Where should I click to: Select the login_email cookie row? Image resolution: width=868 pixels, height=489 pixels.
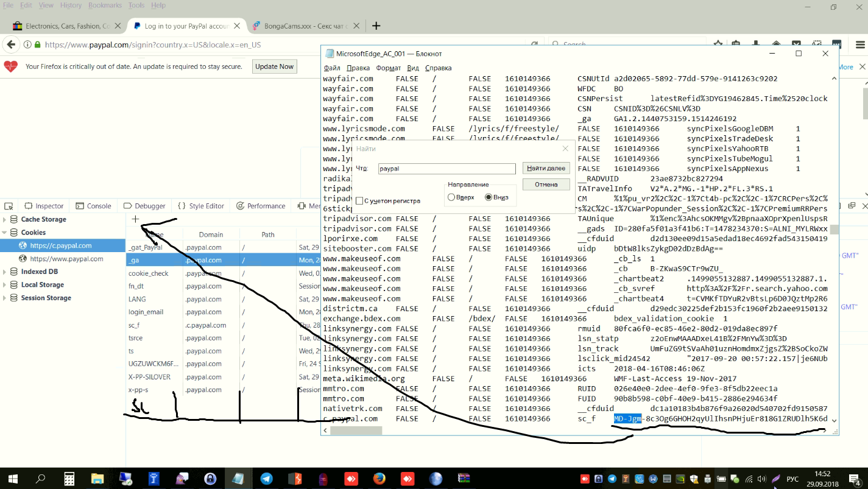[222, 312]
